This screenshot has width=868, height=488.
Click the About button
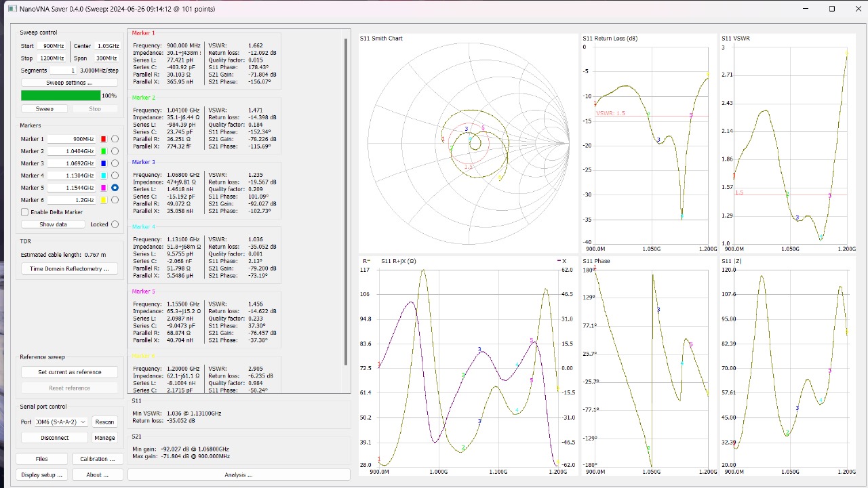(x=98, y=475)
